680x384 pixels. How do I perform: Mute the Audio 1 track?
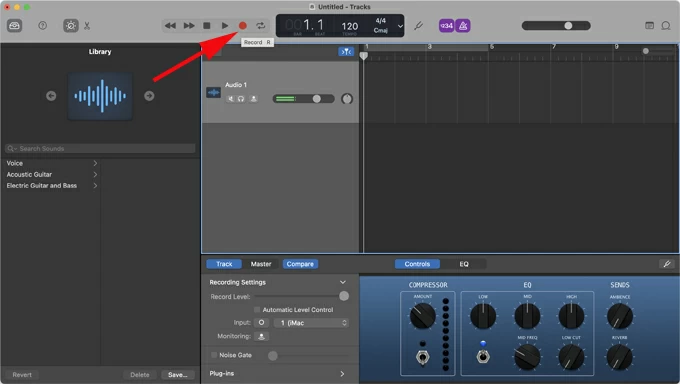(x=231, y=99)
